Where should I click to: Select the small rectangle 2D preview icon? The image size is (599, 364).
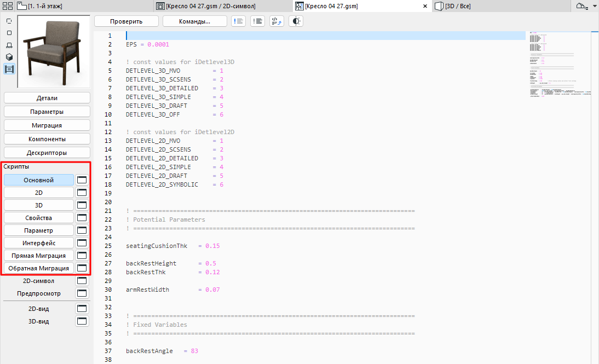(x=8, y=33)
